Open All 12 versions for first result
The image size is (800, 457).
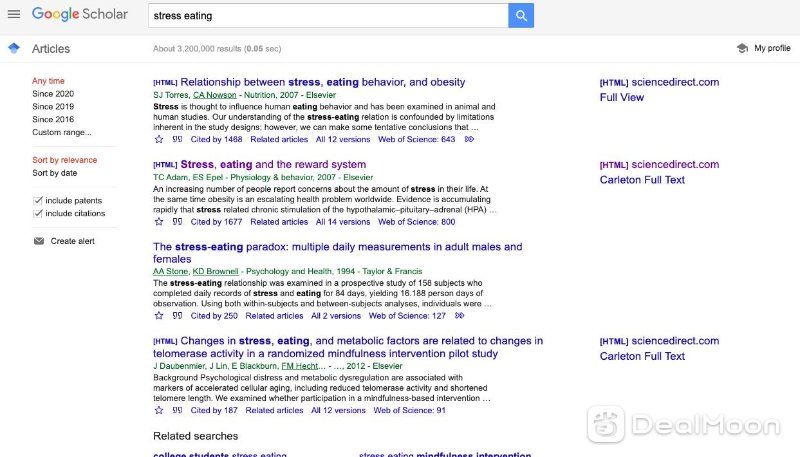tap(343, 139)
